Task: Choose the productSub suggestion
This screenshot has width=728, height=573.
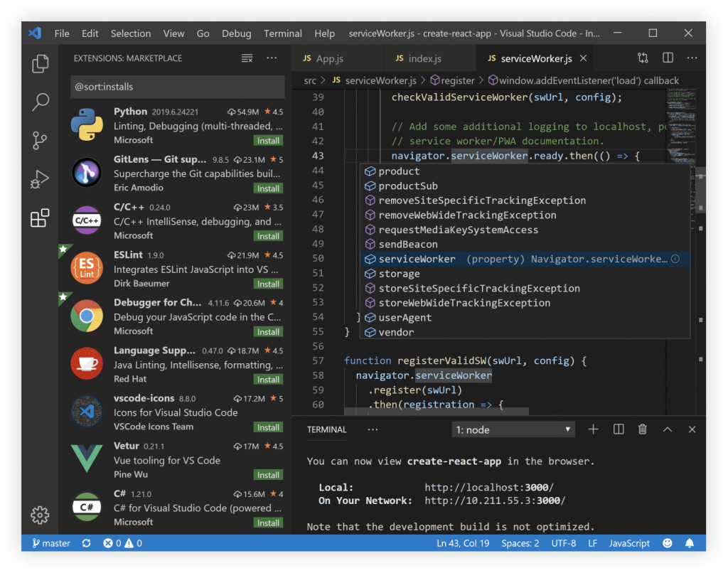Action: 525,186
